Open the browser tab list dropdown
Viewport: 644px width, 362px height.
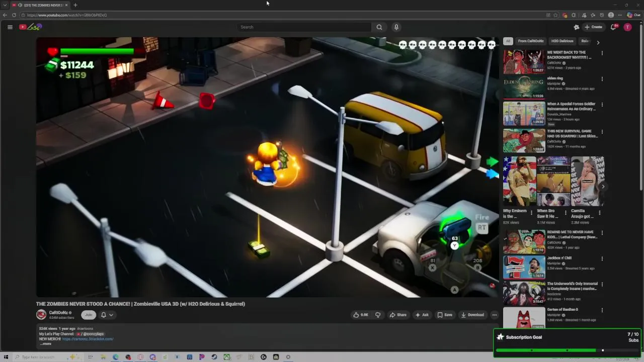click(x=5, y=5)
